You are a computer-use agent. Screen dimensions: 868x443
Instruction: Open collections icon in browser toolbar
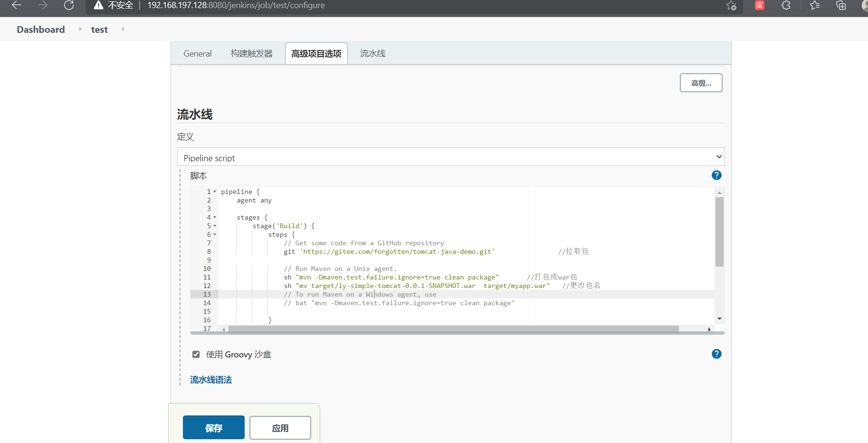click(841, 5)
